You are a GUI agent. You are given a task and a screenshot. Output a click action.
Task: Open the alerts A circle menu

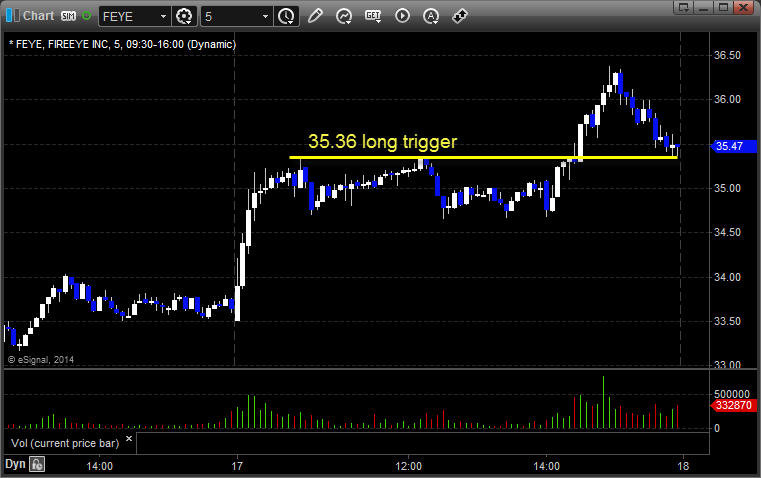click(x=431, y=16)
